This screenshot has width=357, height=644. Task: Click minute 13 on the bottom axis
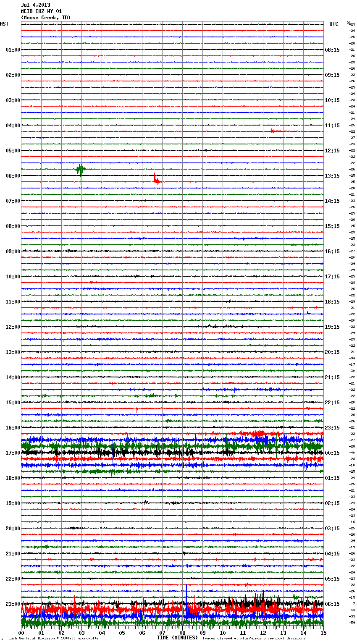(x=283, y=633)
